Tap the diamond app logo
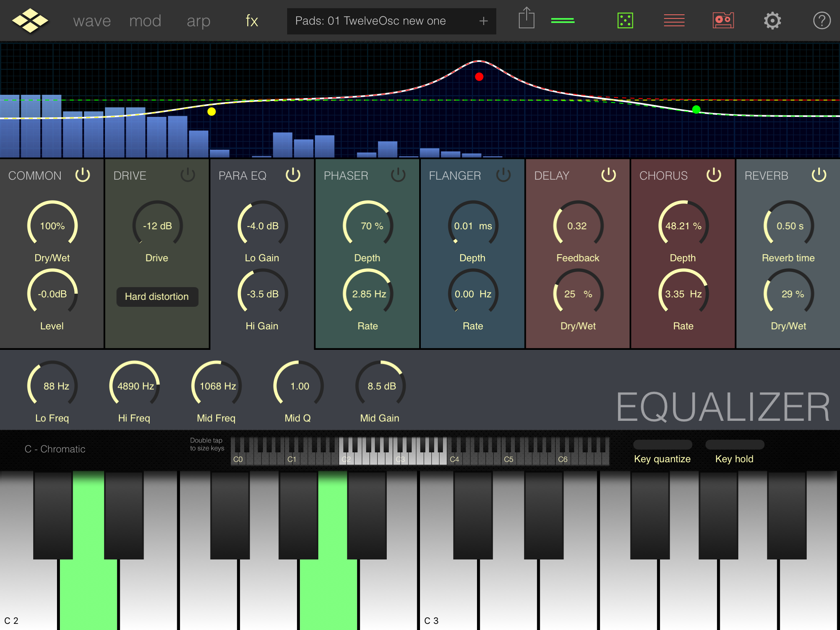Image resolution: width=840 pixels, height=630 pixels. (30, 21)
